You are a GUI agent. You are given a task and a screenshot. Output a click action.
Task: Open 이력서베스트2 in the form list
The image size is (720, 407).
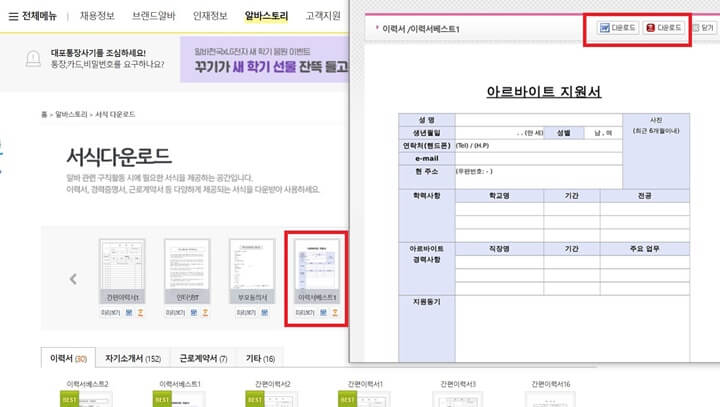click(87, 384)
